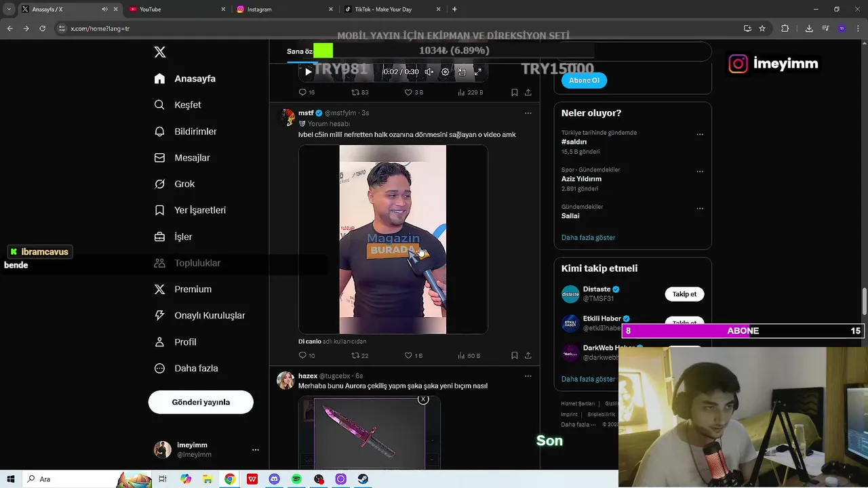Viewport: 868px width, 488px height.
Task: View analytics showing 229 B views
Action: coord(470,92)
